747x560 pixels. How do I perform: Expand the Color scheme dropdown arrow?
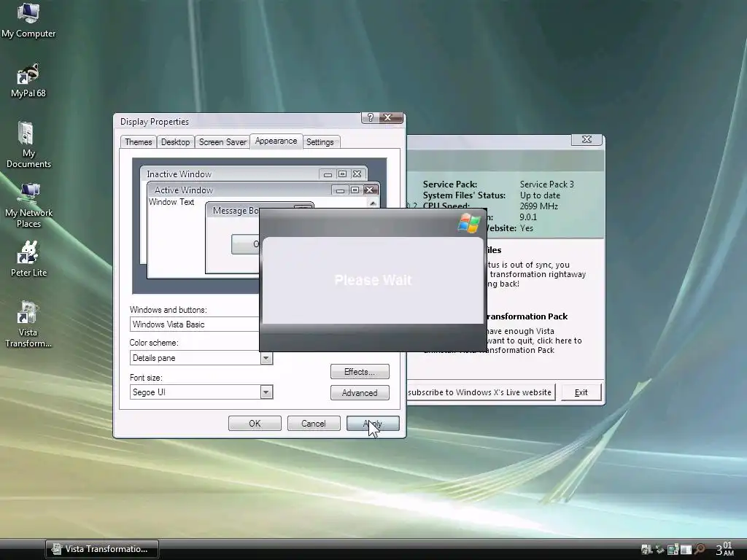tap(266, 358)
